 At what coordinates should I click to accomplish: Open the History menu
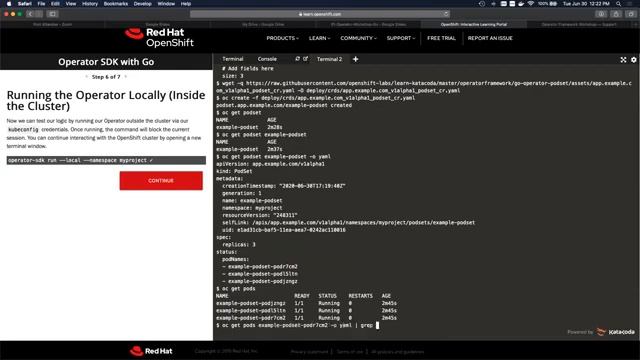click(90, 4)
